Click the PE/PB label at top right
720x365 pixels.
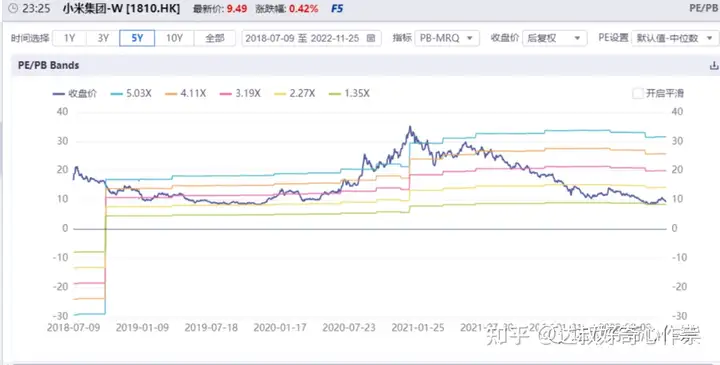click(704, 8)
